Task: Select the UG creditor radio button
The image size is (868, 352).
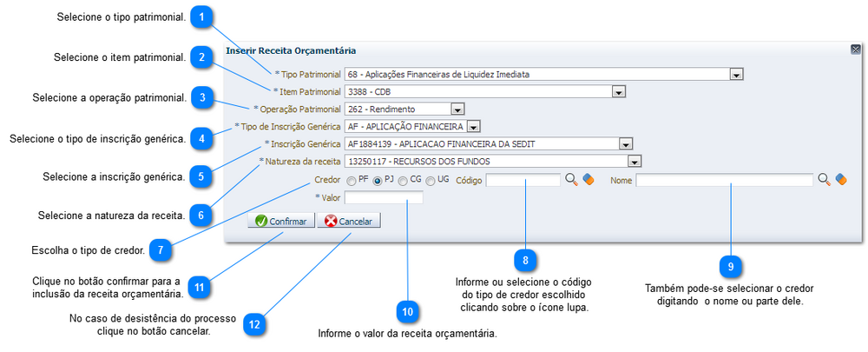Action: tap(431, 181)
